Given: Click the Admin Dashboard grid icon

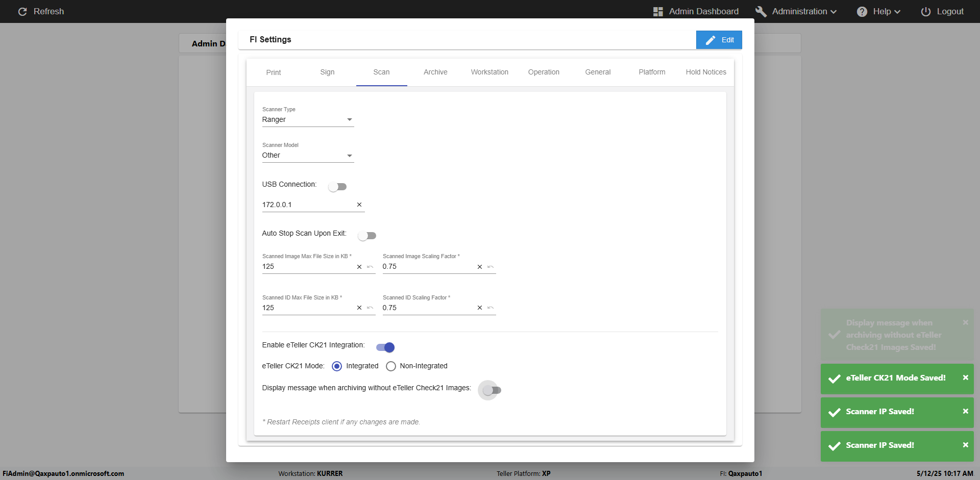Looking at the screenshot, I should tap(658, 11).
